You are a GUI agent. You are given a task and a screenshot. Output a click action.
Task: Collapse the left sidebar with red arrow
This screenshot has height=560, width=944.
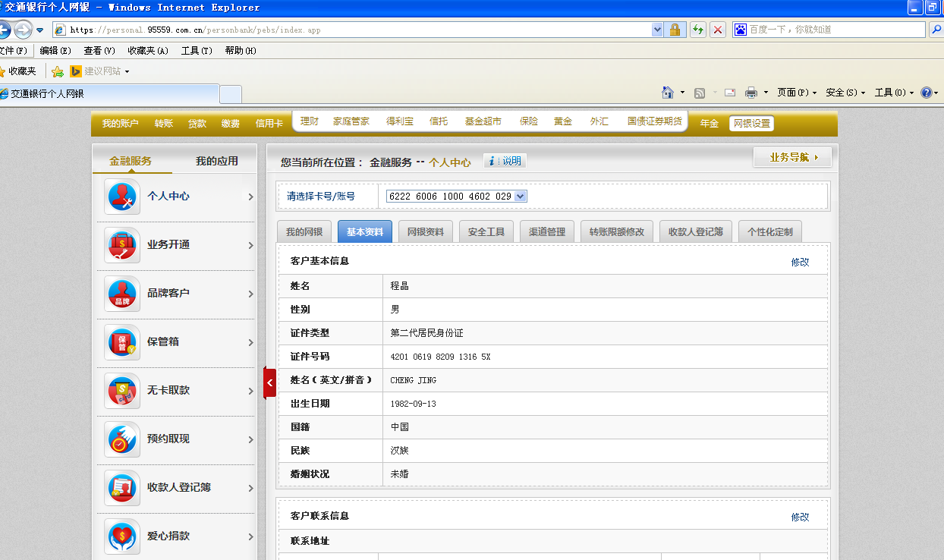point(269,382)
